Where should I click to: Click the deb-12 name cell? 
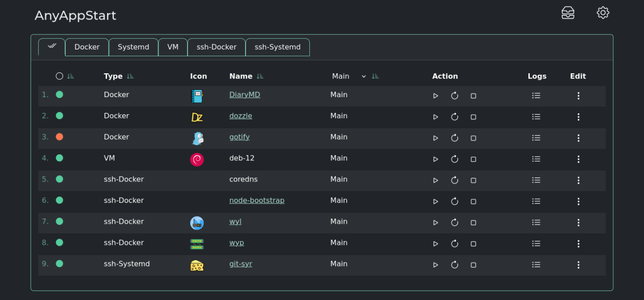click(x=242, y=158)
